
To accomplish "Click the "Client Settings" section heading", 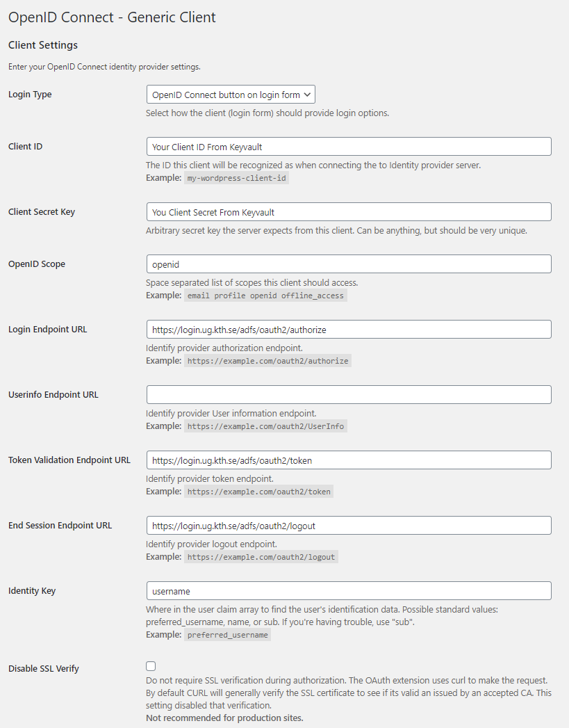I will point(43,45).
